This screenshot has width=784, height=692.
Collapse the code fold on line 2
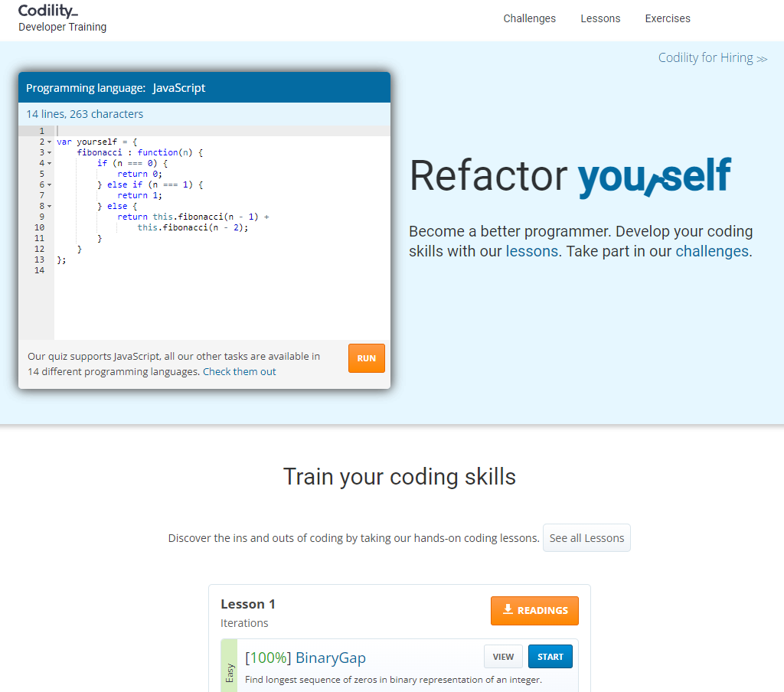click(50, 142)
